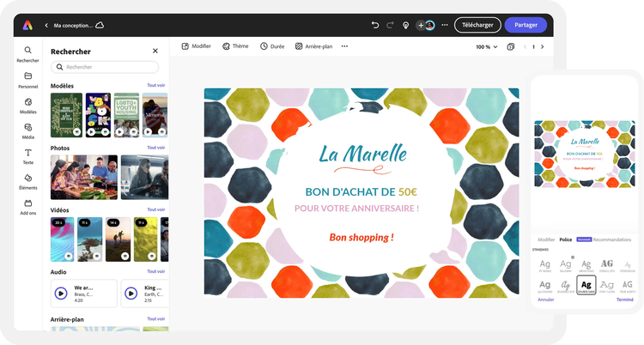This screenshot has width=644, height=345.
Task: Select the colorful letters template thumbnail
Action: [98, 115]
